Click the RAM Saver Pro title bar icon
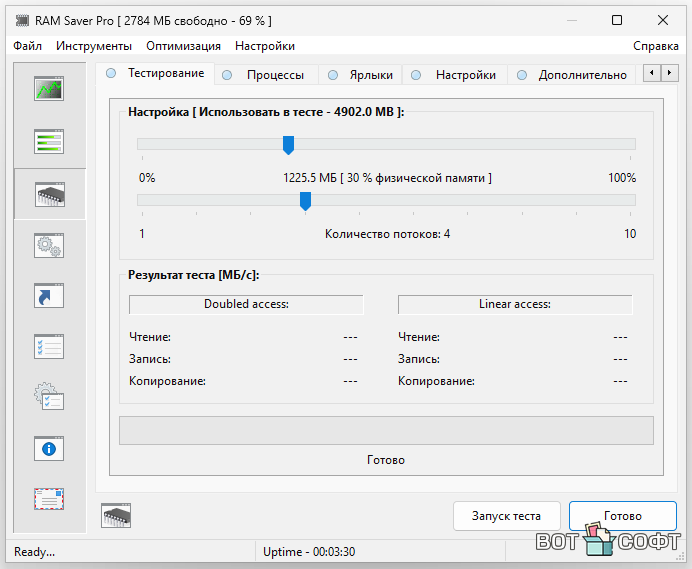 pyautogui.click(x=22, y=20)
